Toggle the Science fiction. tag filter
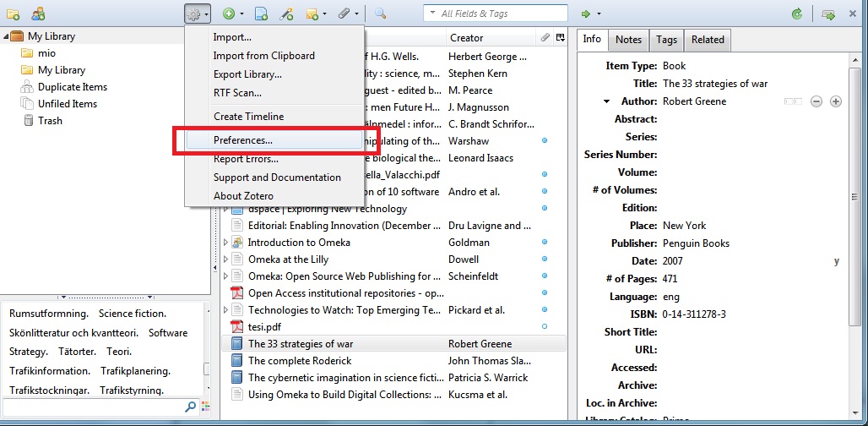The width and height of the screenshot is (868, 426). [133, 314]
